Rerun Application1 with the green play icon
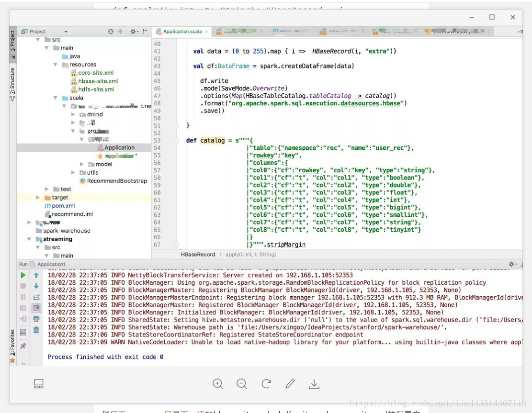Viewport: 532px width, 413px height. [x=23, y=275]
